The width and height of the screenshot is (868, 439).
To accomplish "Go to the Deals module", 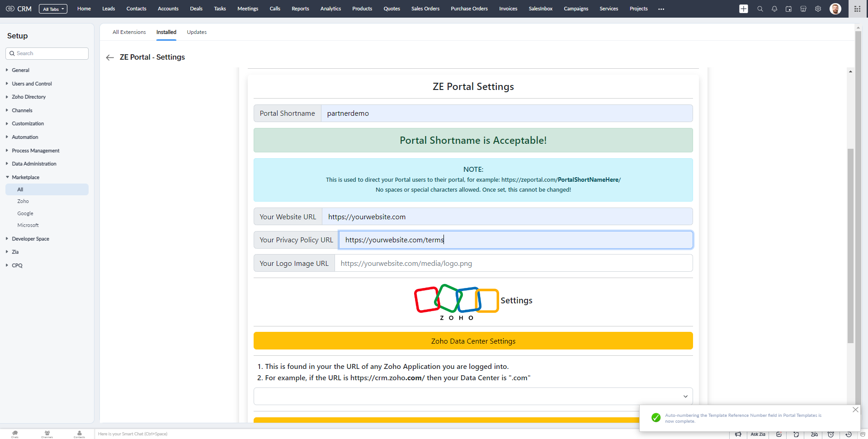I will (x=196, y=9).
